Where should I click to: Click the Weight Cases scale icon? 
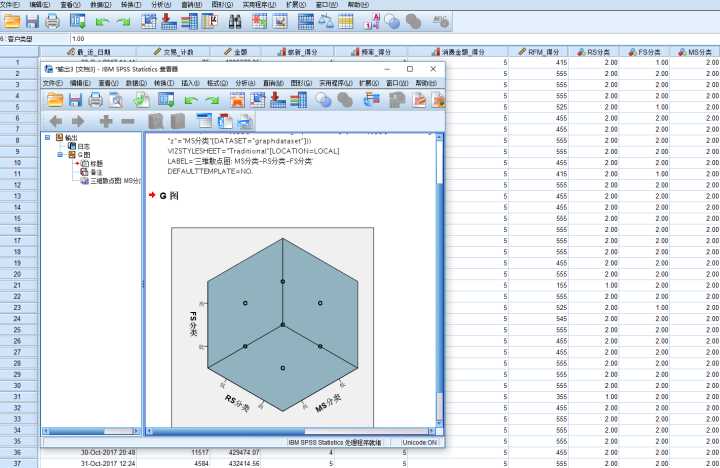pos(326,21)
